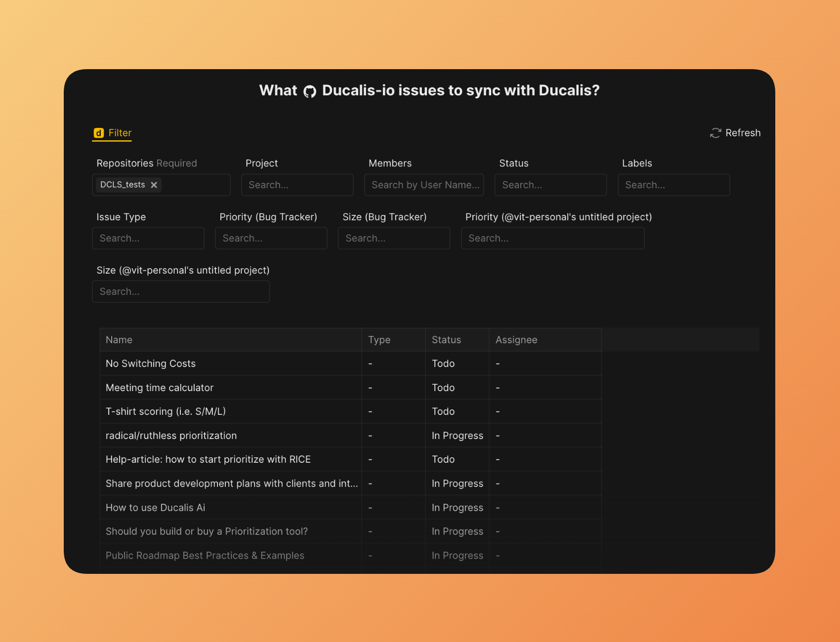Click Priority (@vit-personal's untitled project) search field
The image size is (840, 642).
552,238
